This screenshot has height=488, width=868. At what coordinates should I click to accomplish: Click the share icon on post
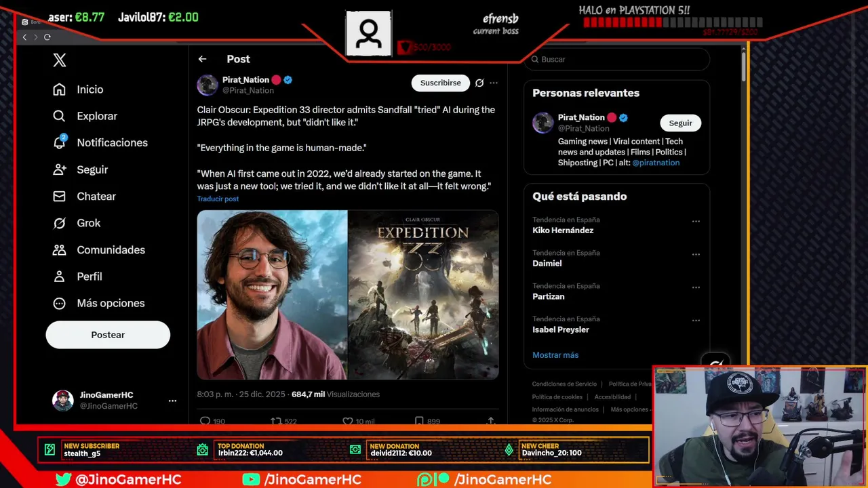click(491, 421)
